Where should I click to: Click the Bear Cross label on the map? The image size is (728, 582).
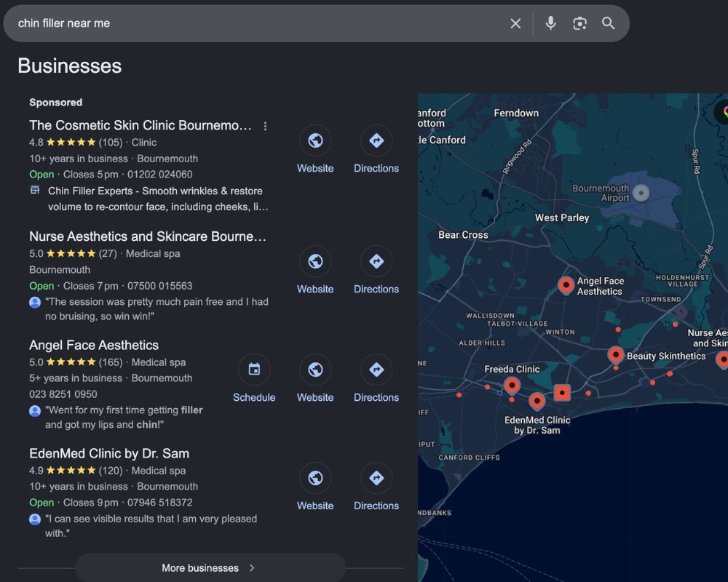tap(463, 235)
